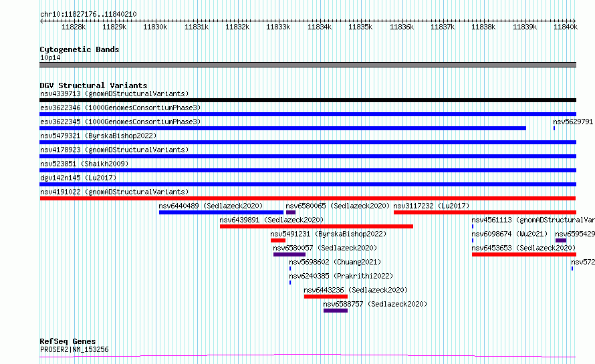
Task: Click the gray 10p14 cytogenetic band bar
Action: pos(308,65)
